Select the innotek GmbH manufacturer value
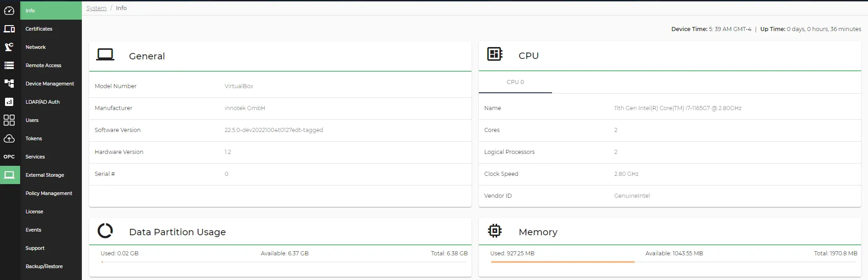This screenshot has width=868, height=280. coord(245,108)
